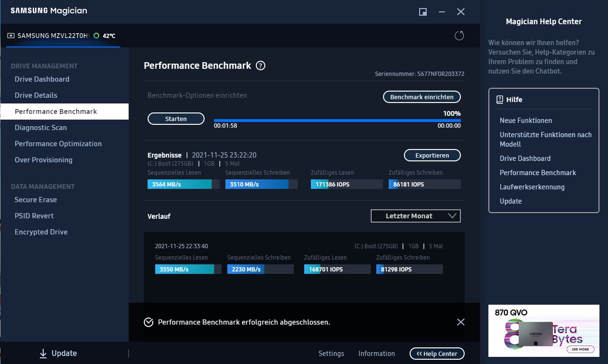
Task: Click the results timestamp 2021-11-25 23:22:20
Action: 224,155
